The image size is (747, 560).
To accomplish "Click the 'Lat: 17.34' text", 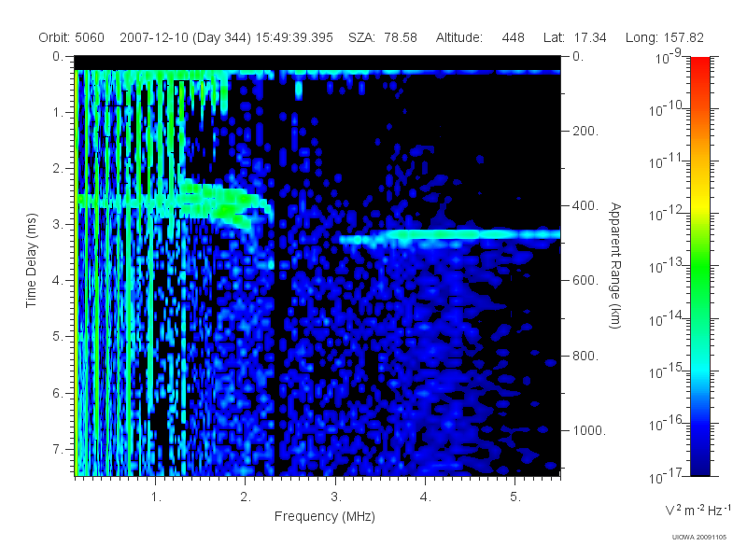I will (574, 37).
